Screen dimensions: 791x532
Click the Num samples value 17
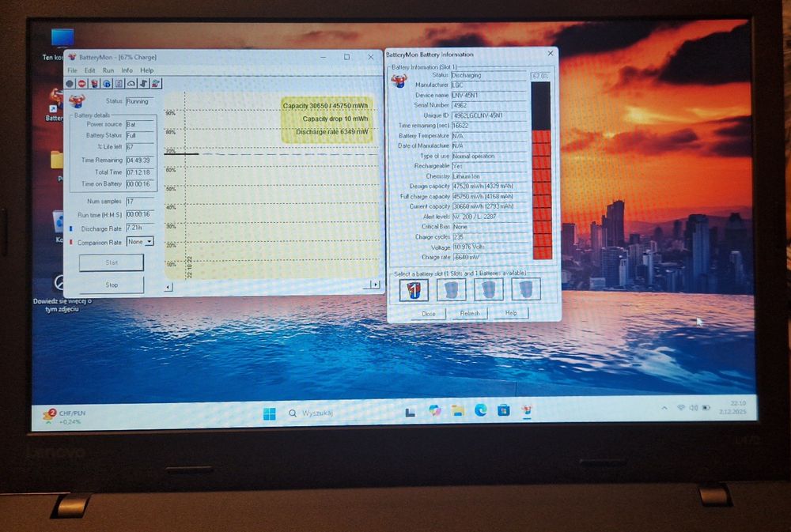tap(140, 202)
